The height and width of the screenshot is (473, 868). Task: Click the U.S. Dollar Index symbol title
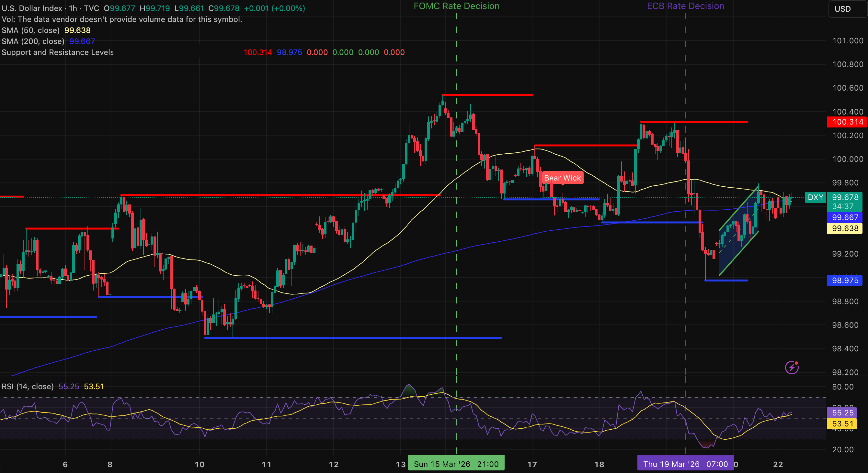click(32, 8)
